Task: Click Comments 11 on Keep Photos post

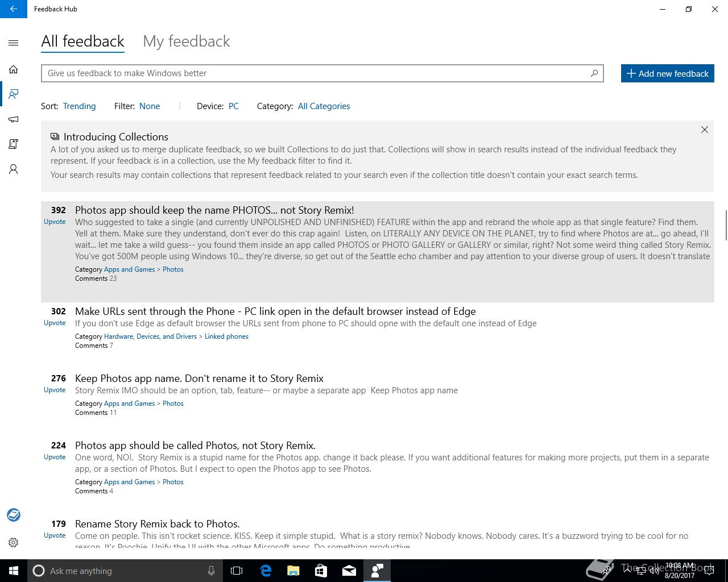Action: [96, 413]
